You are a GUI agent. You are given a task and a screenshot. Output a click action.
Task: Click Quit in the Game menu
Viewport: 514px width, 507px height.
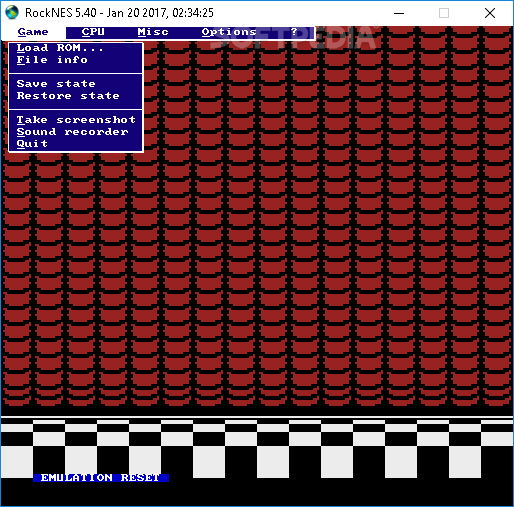click(x=32, y=144)
